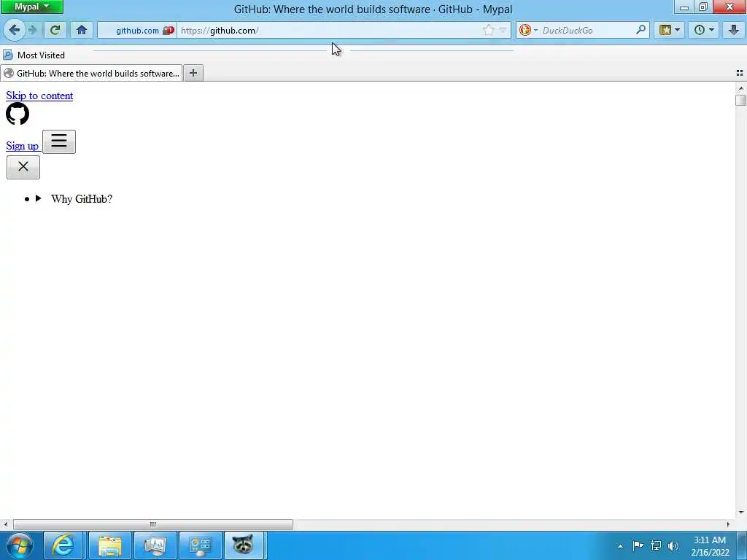Image resolution: width=747 pixels, height=560 pixels.
Task: Launch Internet Explorer from the taskbar
Action: tap(63, 545)
